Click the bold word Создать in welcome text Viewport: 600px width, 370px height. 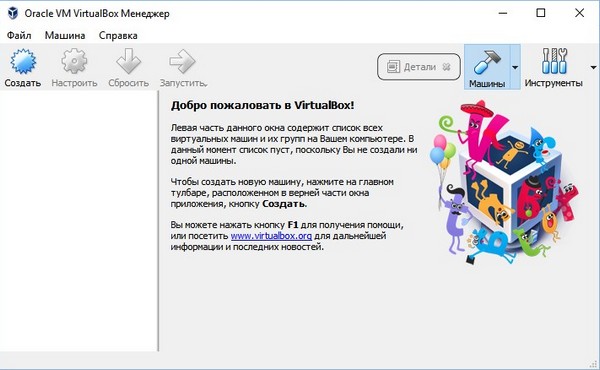pos(283,204)
